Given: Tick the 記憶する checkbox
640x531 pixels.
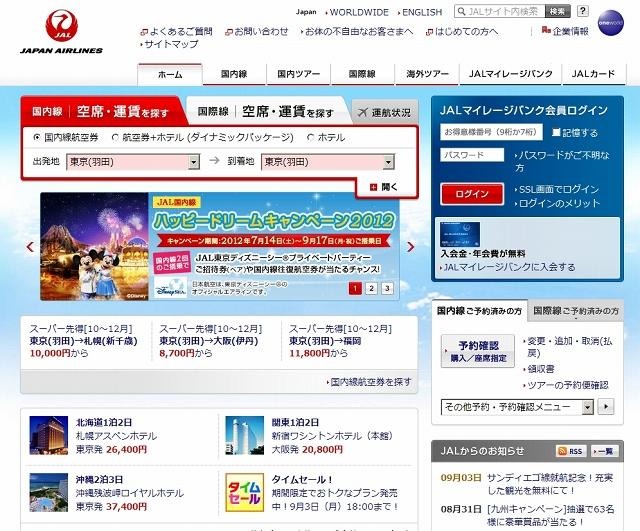Looking at the screenshot, I should (x=556, y=132).
